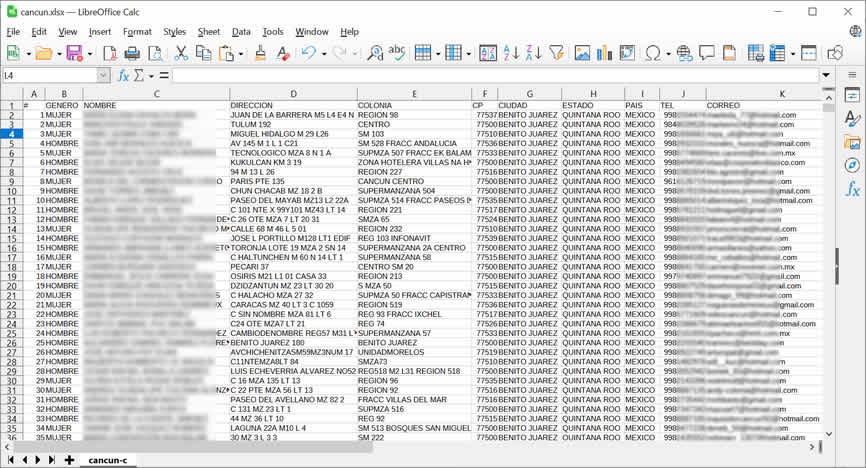Add a new sheet with plus button
The image size is (866, 468).
click(69, 460)
